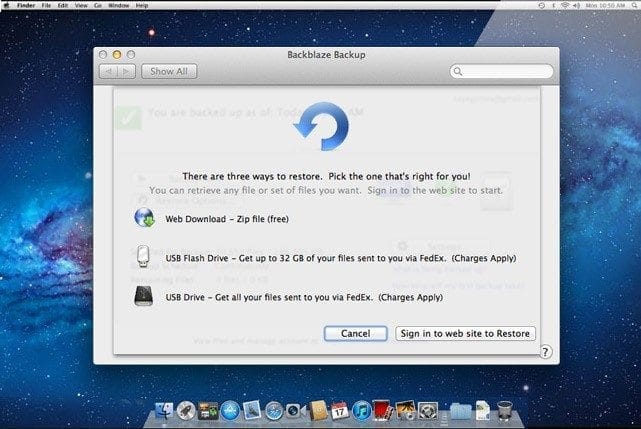Click the 'There are three ways to restore' heading
Image resolution: width=641 pixels, height=429 pixels.
click(326, 176)
